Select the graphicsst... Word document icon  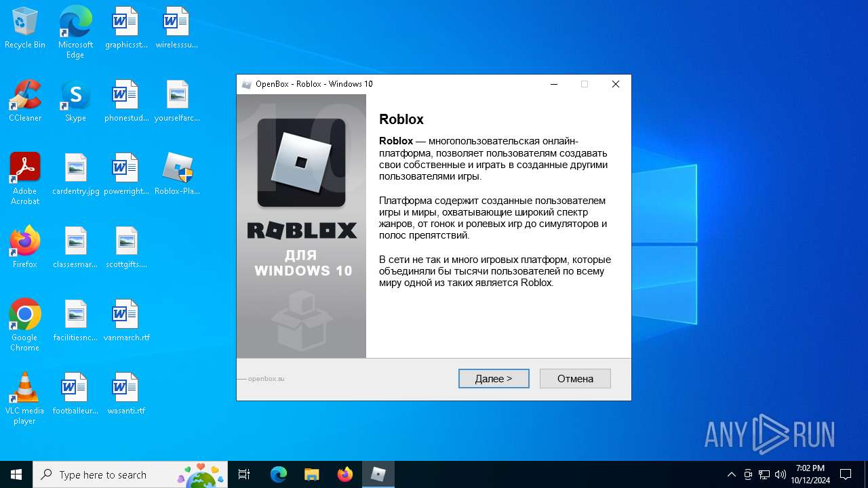point(126,28)
